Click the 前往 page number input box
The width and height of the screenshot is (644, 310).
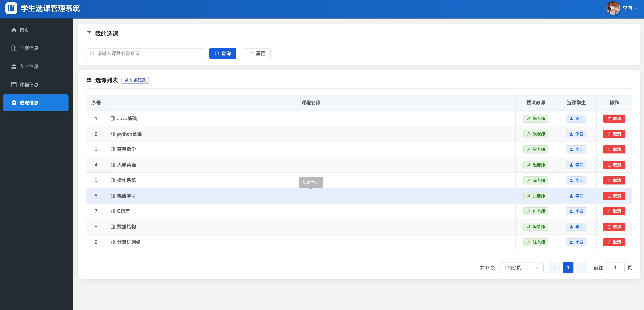point(615,268)
